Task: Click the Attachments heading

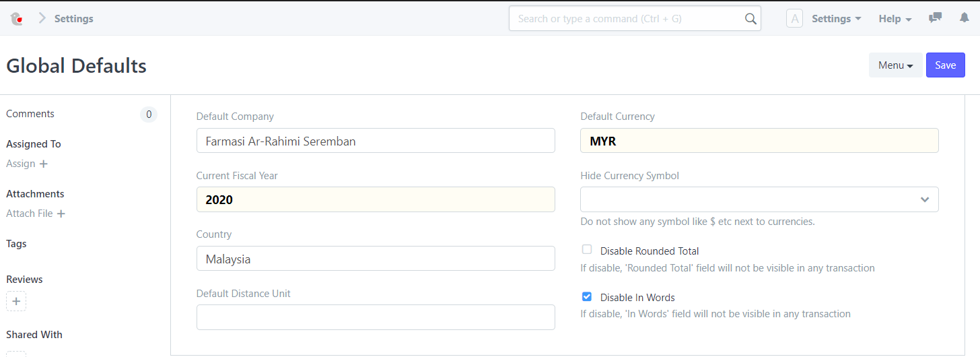Action: pos(35,194)
